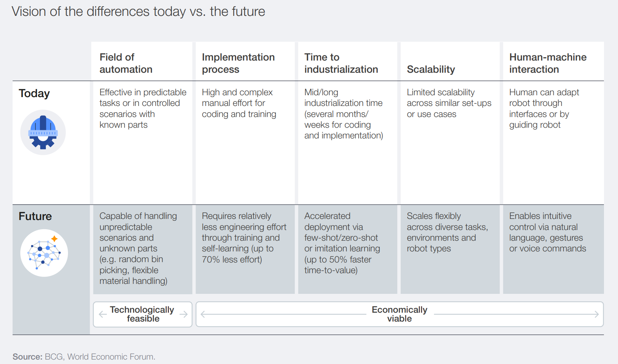The width and height of the screenshot is (618, 364).
Task: Select the Economically viable label
Action: [399, 314]
